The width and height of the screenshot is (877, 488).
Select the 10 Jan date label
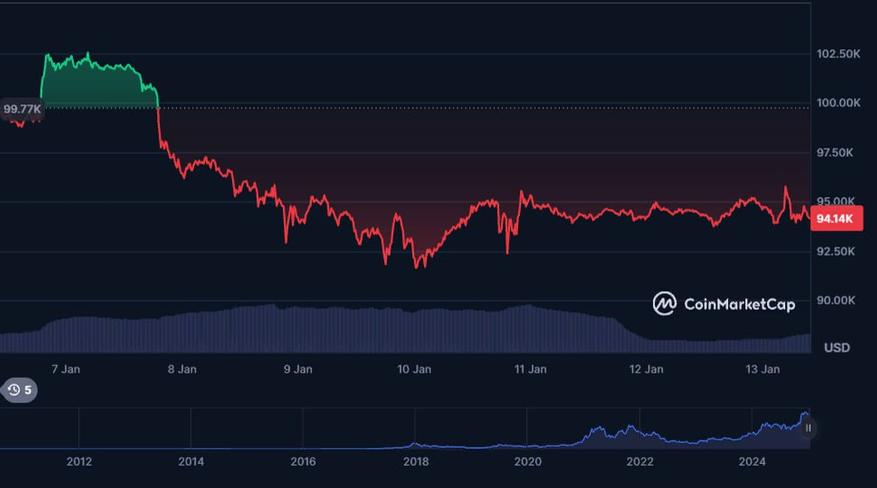pos(414,369)
